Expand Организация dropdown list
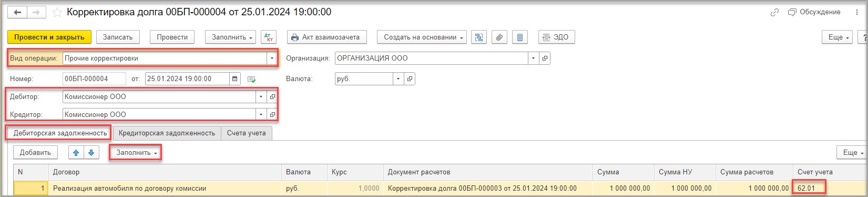Screen dimensions: 868x197 tap(534, 58)
